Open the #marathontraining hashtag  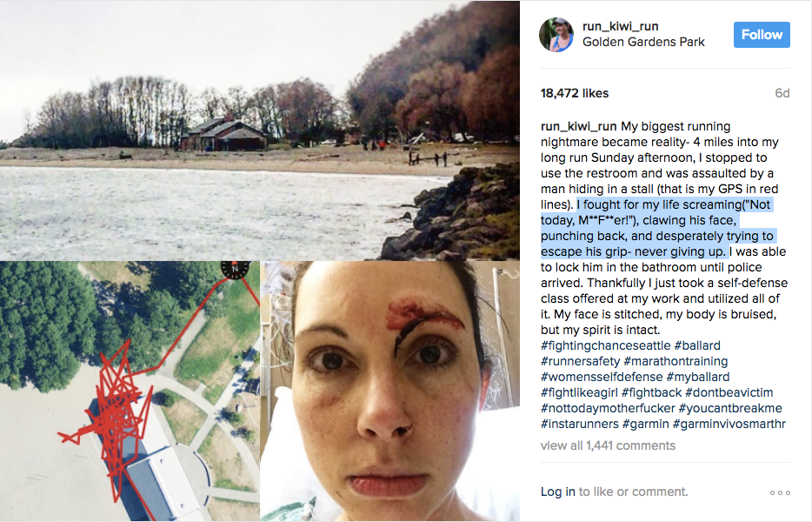676,361
